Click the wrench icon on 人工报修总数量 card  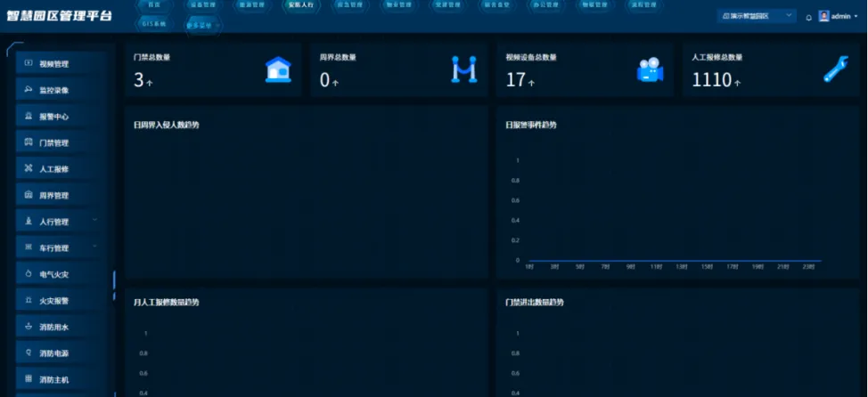click(x=835, y=69)
